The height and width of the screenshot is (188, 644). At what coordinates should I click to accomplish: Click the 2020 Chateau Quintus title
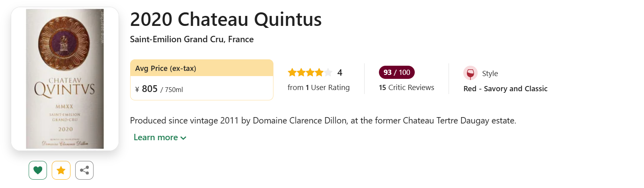click(x=226, y=20)
